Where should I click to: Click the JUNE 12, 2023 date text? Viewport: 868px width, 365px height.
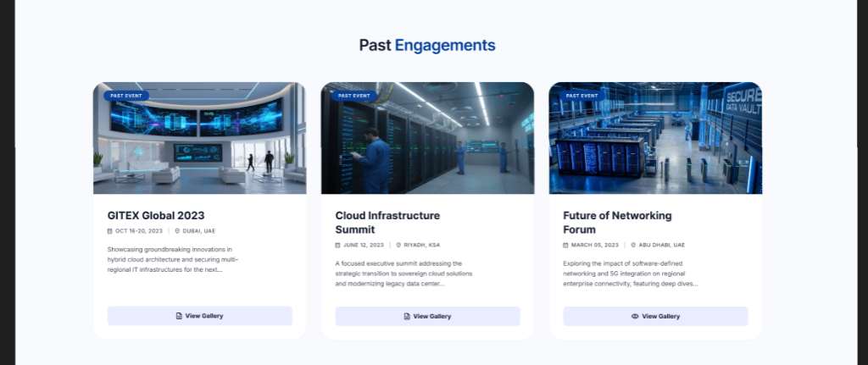point(363,245)
